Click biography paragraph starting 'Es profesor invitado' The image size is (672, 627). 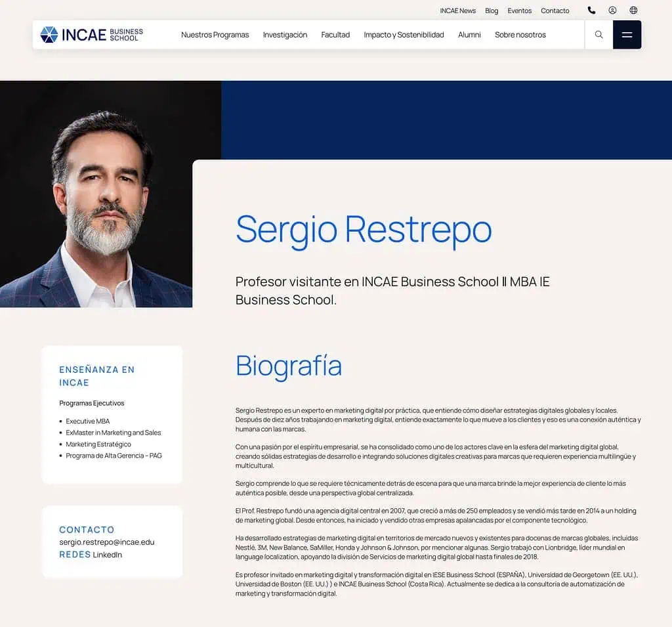(x=436, y=584)
